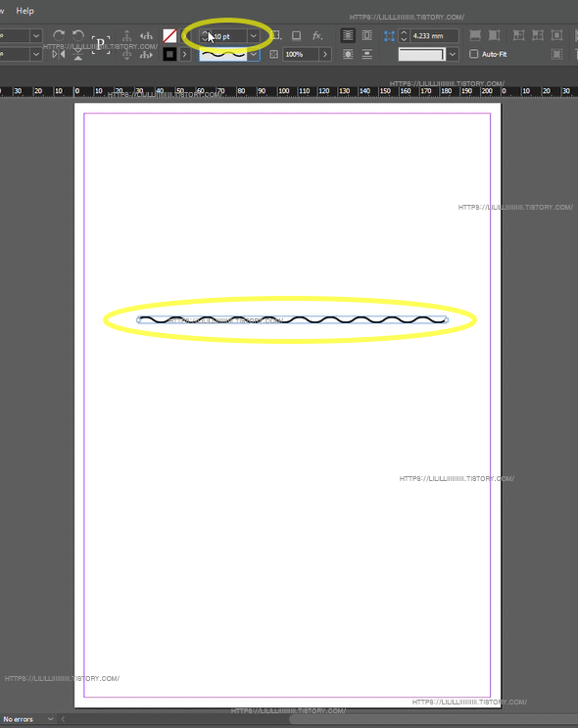The height and width of the screenshot is (728, 578).
Task: Click the 4.233 mm corner size field
Action: click(435, 35)
